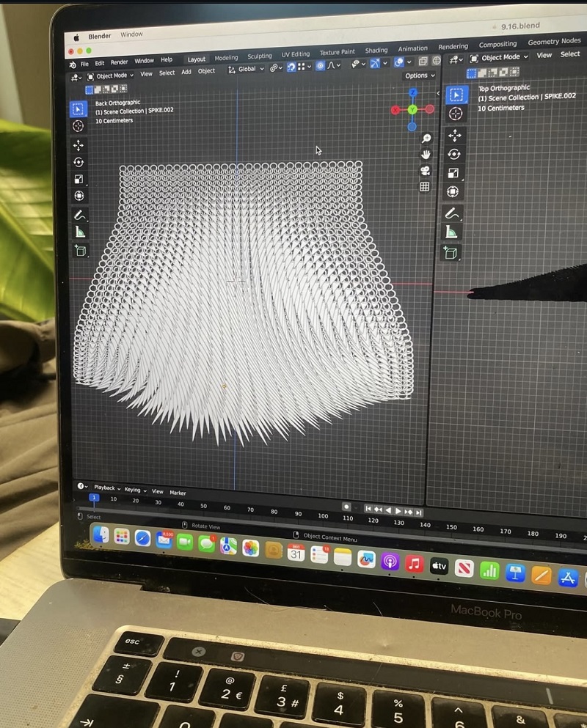
Task: Click Marker in the timeline header
Action: [x=178, y=493]
